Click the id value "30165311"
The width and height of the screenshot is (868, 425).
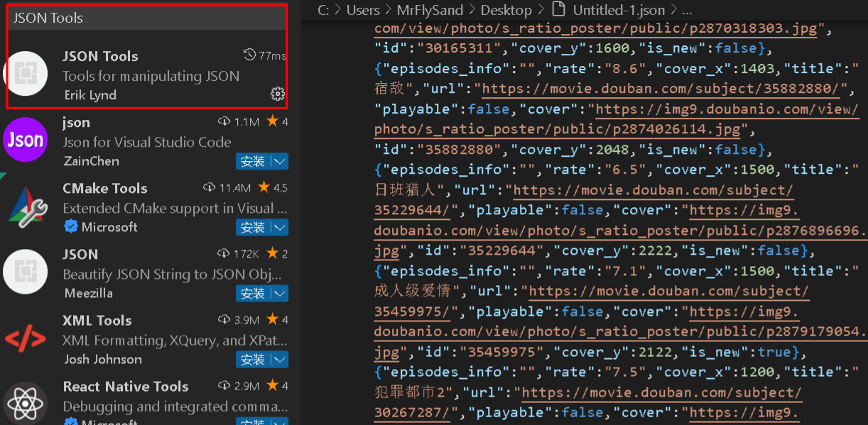coord(452,48)
